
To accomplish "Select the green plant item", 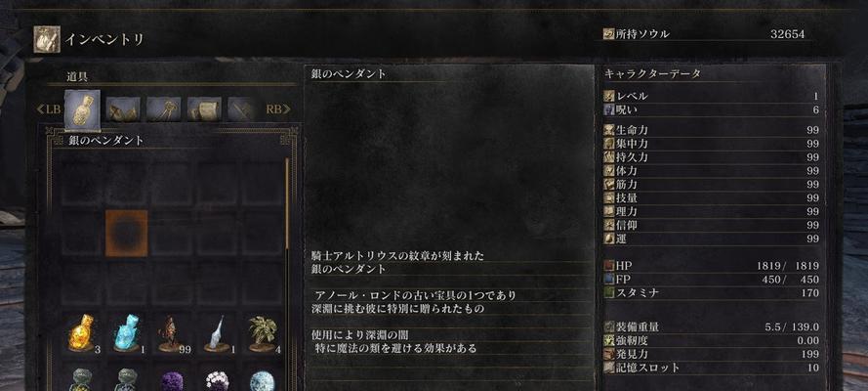I will point(263,333).
